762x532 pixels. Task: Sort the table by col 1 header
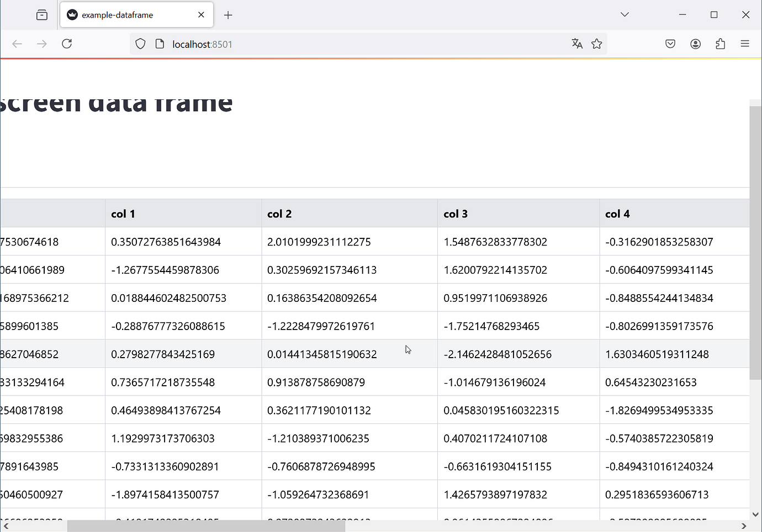click(123, 214)
